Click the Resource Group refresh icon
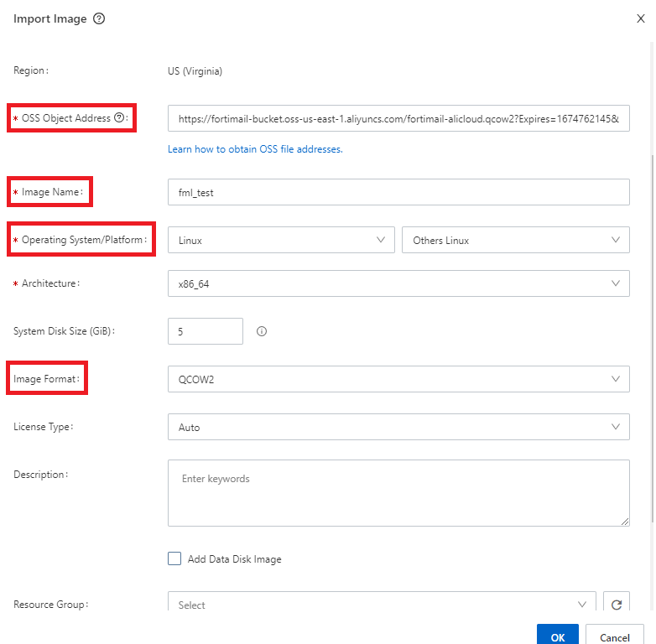The width and height of the screenshot is (656, 644). tap(617, 605)
